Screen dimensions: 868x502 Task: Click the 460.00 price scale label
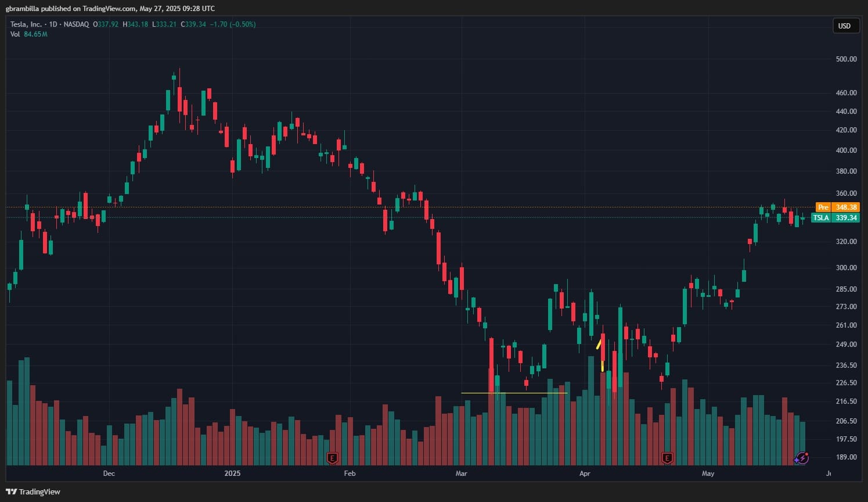click(x=846, y=93)
